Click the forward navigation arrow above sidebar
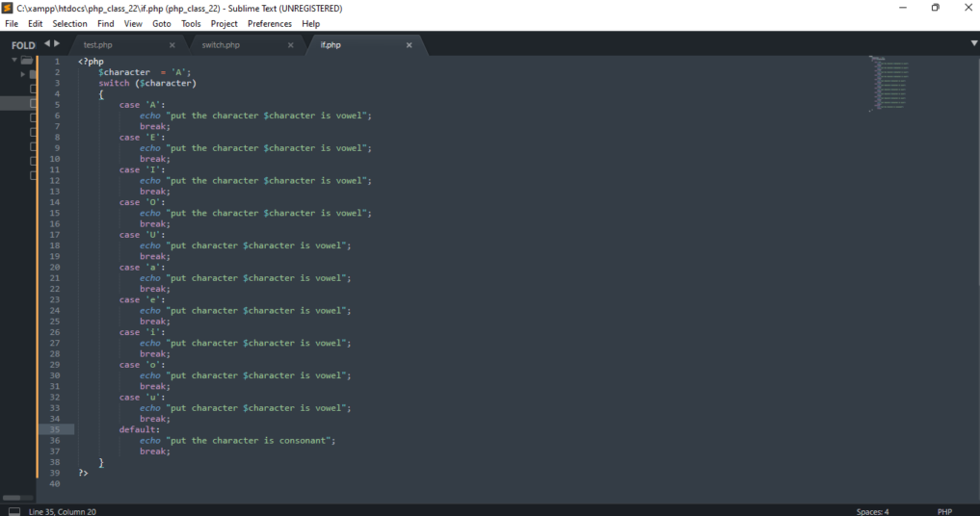This screenshot has width=980, height=516. (57, 43)
